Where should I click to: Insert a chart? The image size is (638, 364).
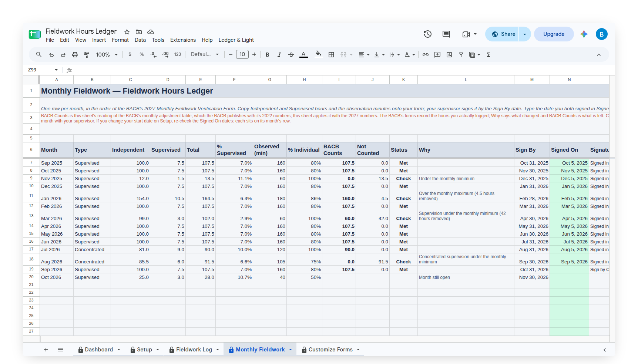point(449,55)
